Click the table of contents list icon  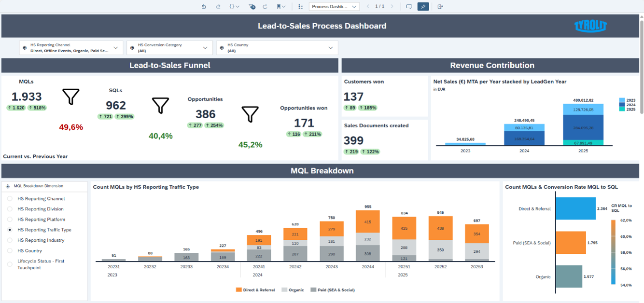(x=301, y=7)
